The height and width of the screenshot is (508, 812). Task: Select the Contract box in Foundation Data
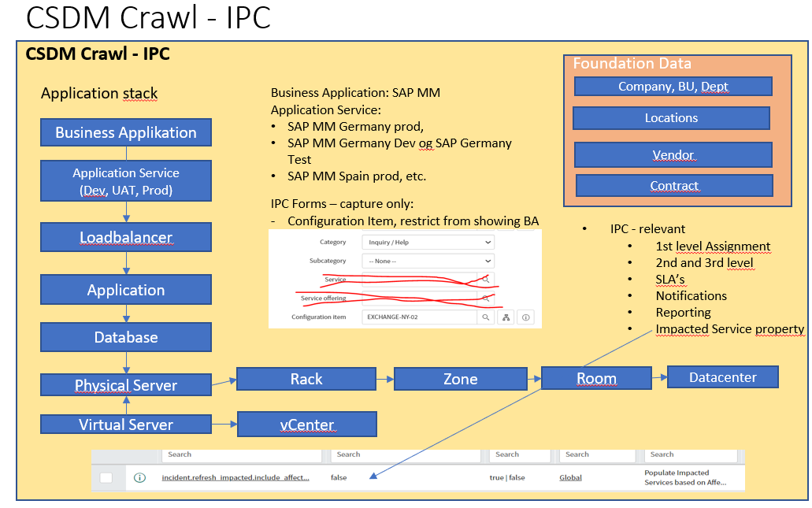tap(674, 185)
